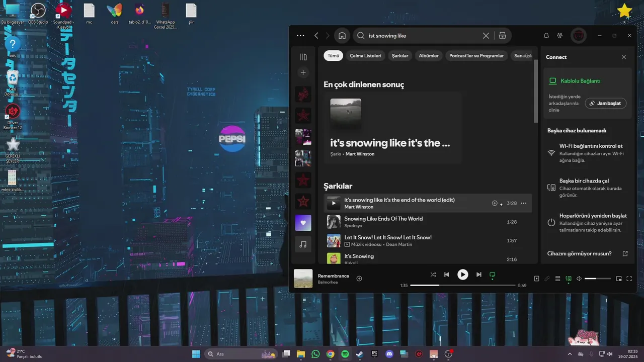Select Let It Snow! Let It Snow! row
Screen dimensions: 644x362
coord(428,240)
